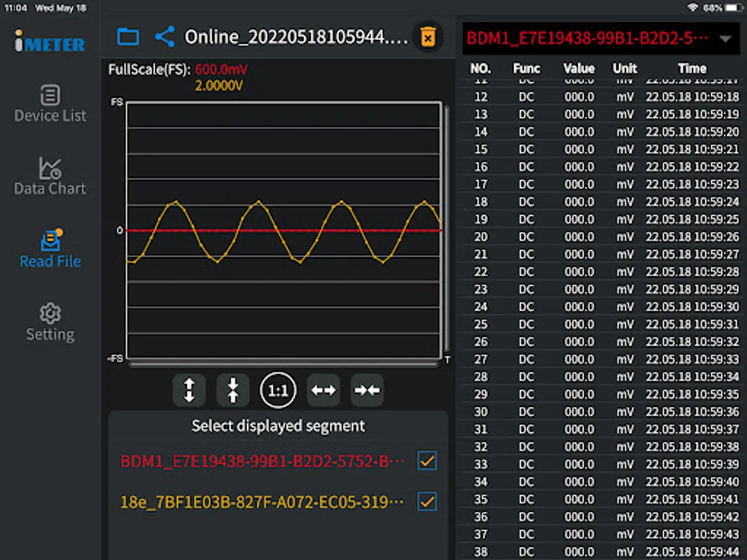Uncheck the 18e_7BF1E03B segment checkbox

(427, 501)
